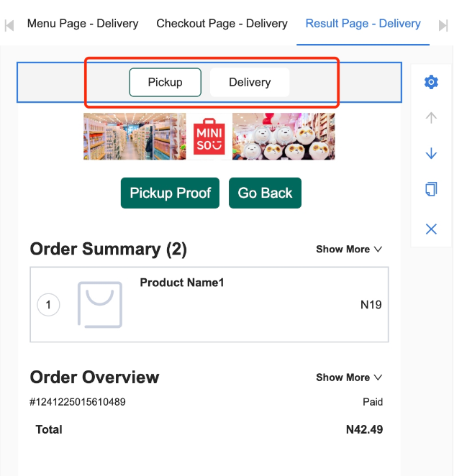Move block up with arrow icon
This screenshot has width=467, height=476.
431,118
